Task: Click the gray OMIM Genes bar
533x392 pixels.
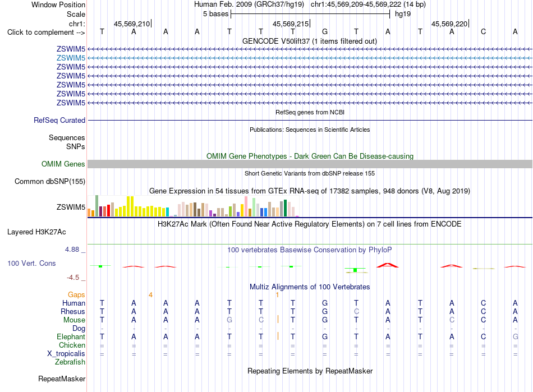Action: (x=310, y=164)
